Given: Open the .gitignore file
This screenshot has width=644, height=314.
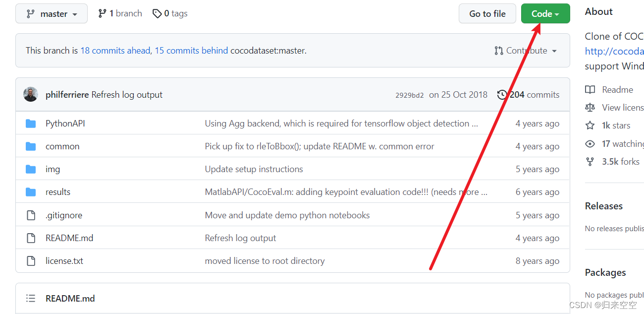Looking at the screenshot, I should [64, 215].
